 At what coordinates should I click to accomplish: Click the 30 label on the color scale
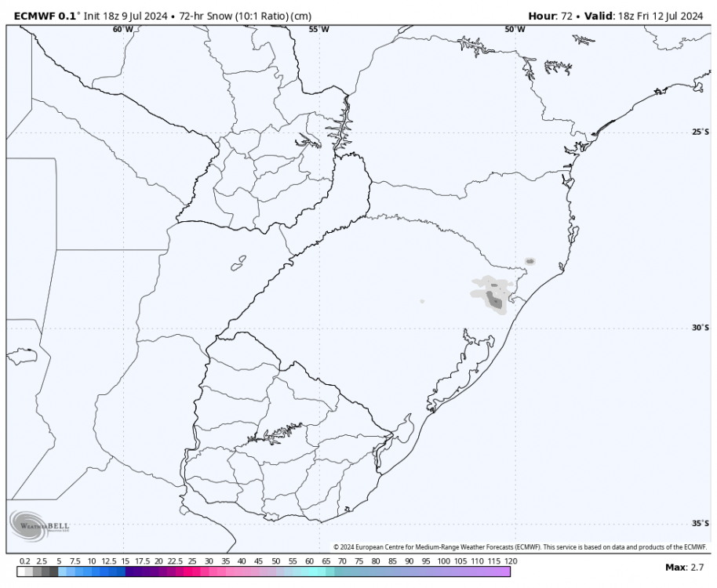pyautogui.click(x=209, y=561)
